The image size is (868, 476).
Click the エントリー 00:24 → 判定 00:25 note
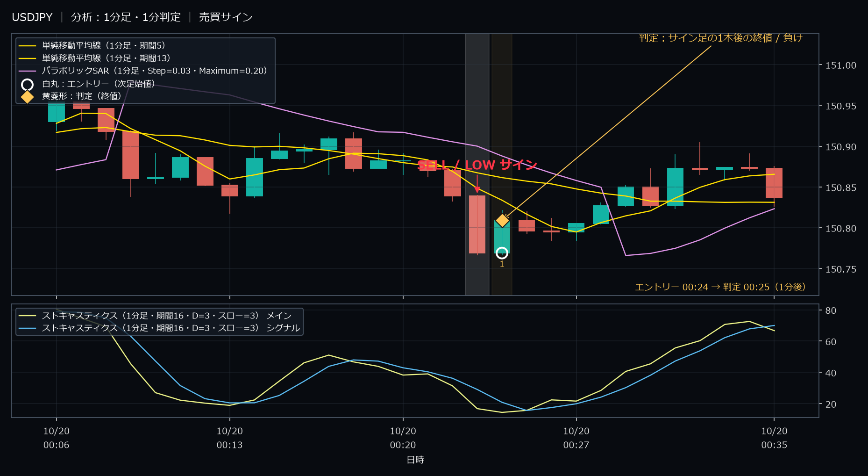point(720,287)
